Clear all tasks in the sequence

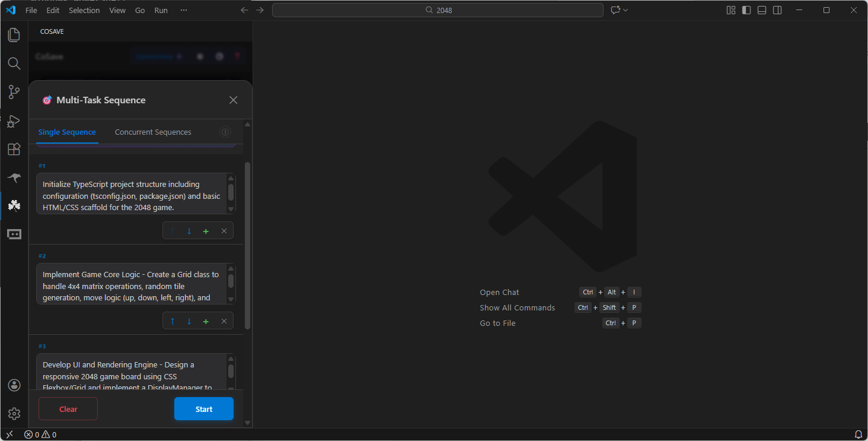point(68,408)
